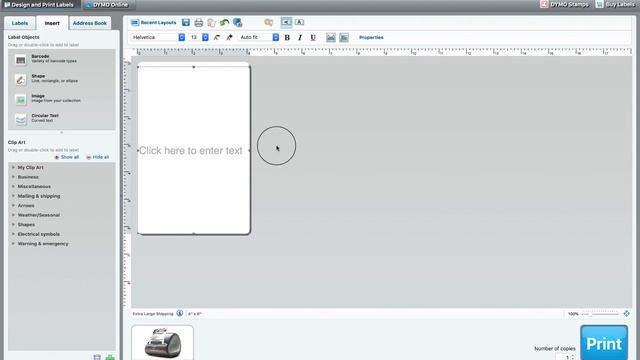The image size is (640, 360).
Task: Click the printer icon in toolbar
Action: pyautogui.click(x=199, y=22)
